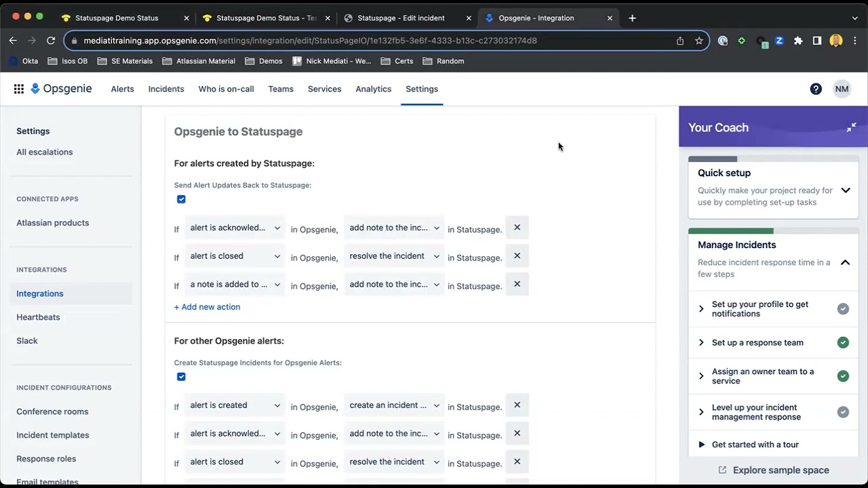Image resolution: width=868 pixels, height=488 pixels.
Task: Close the Statuspage - Edit incident tab
Action: click(x=469, y=18)
